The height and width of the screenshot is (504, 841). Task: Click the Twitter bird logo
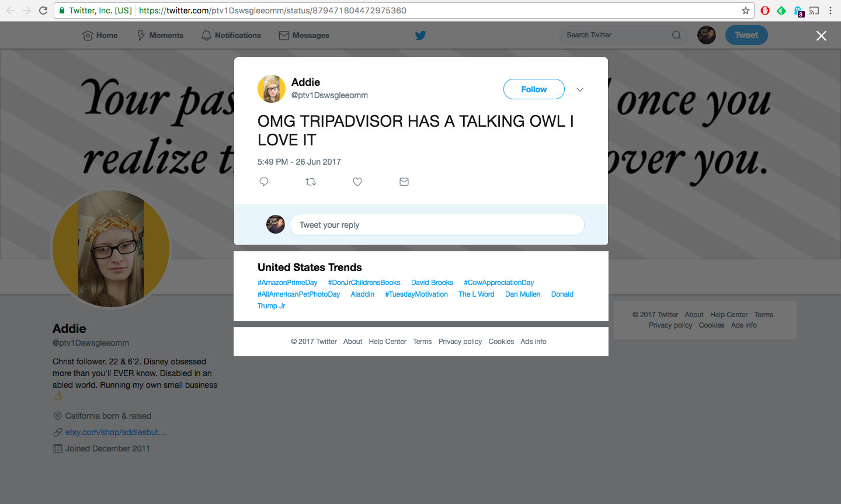[x=420, y=36]
